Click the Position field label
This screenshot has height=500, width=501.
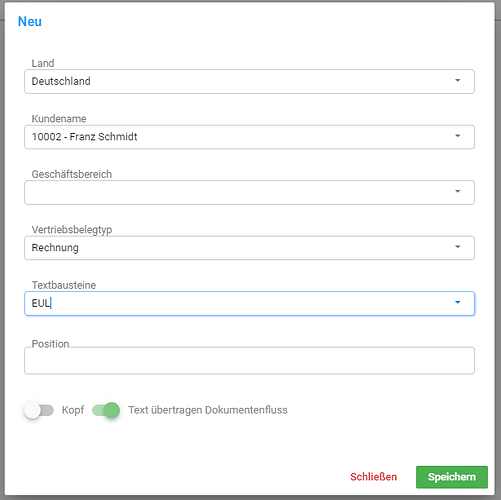(x=50, y=344)
